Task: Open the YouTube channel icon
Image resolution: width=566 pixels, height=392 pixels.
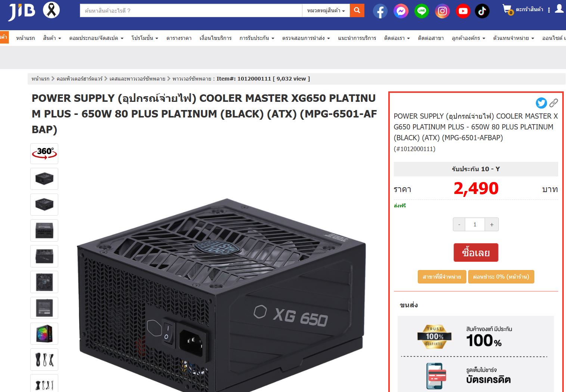Action: (463, 11)
